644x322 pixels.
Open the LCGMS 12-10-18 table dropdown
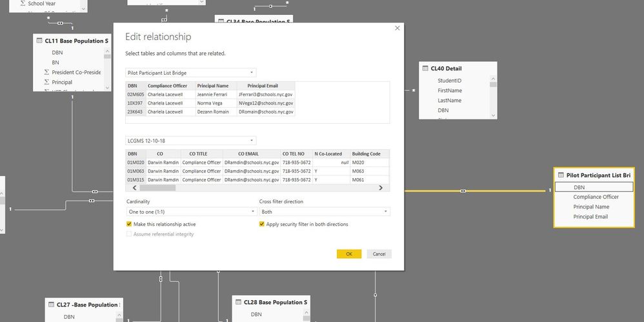click(190, 141)
